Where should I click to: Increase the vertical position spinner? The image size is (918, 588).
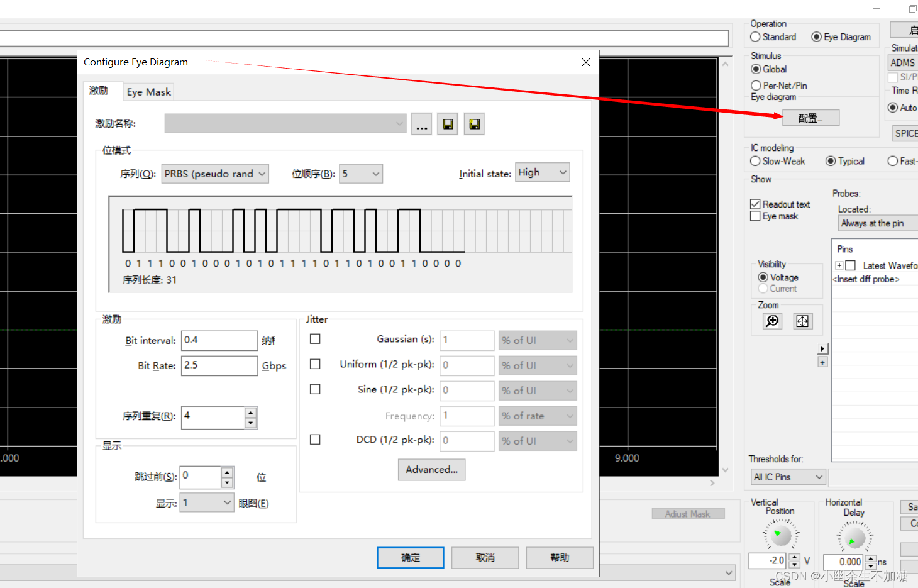pos(795,557)
